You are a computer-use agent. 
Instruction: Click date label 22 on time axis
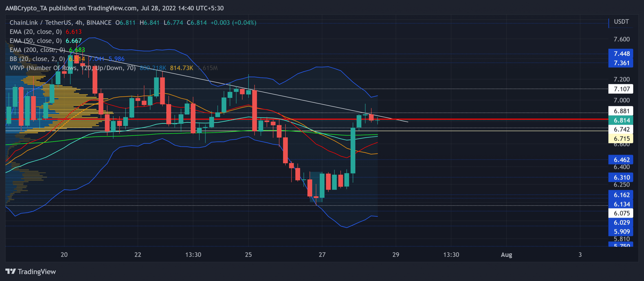[138, 255]
